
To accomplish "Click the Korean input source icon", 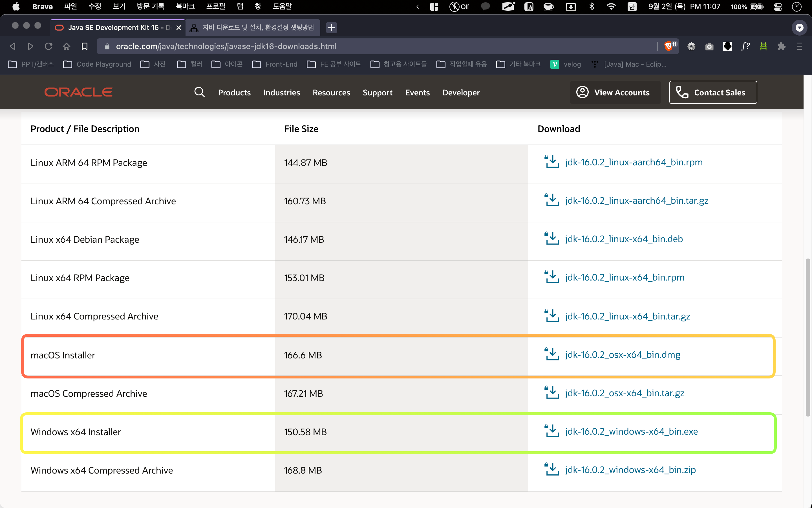I will (632, 6).
